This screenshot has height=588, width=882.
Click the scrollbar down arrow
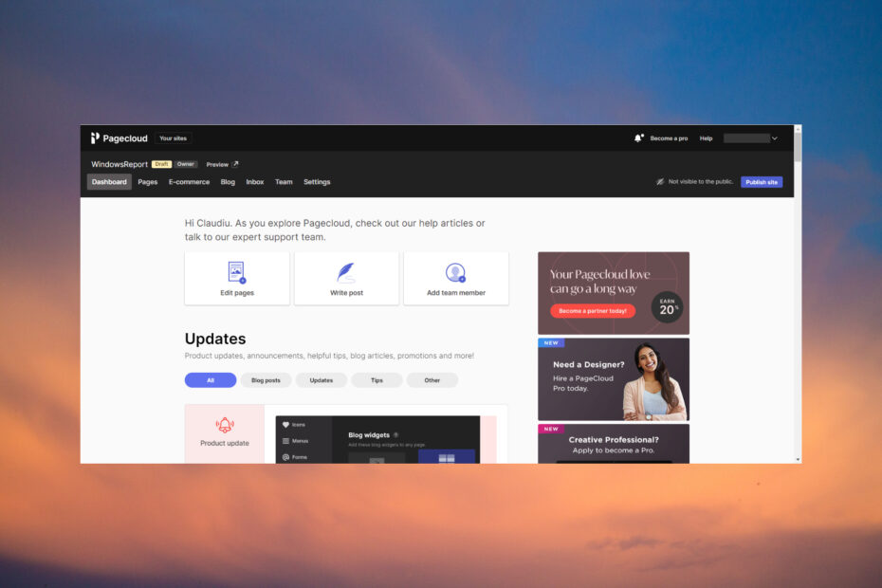[798, 460]
